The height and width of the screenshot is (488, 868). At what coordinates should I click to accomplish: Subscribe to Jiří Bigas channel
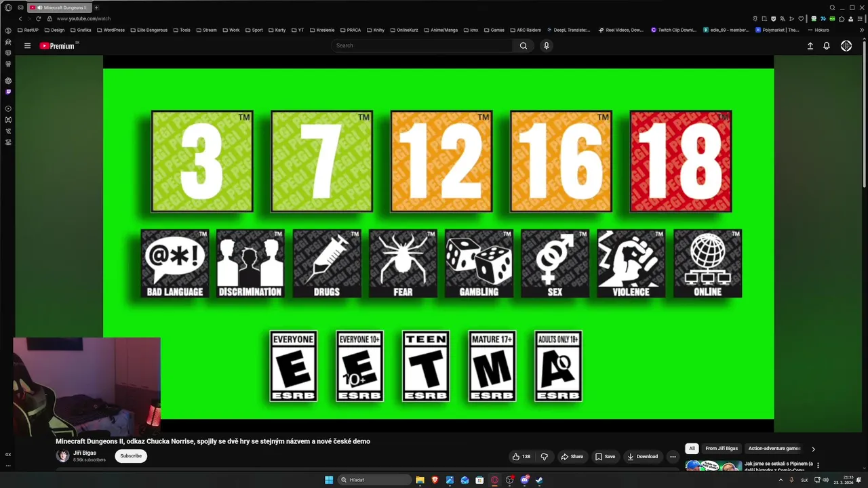[x=131, y=456]
